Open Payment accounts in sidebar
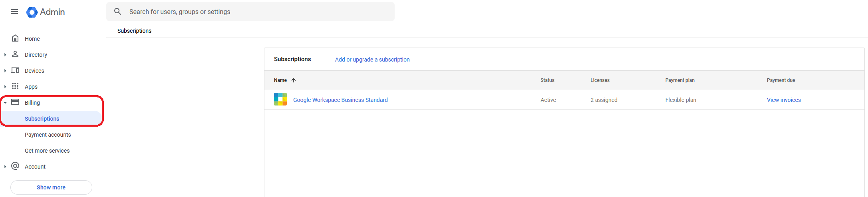 [x=48, y=135]
